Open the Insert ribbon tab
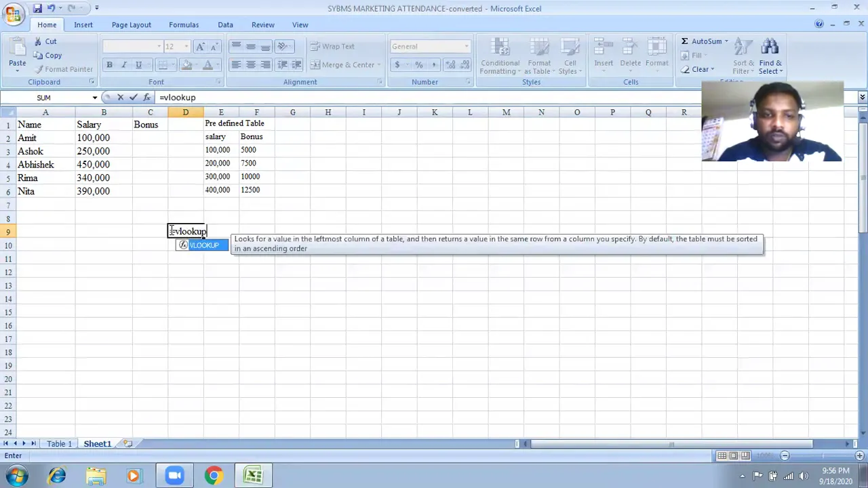The image size is (868, 488). (x=83, y=24)
